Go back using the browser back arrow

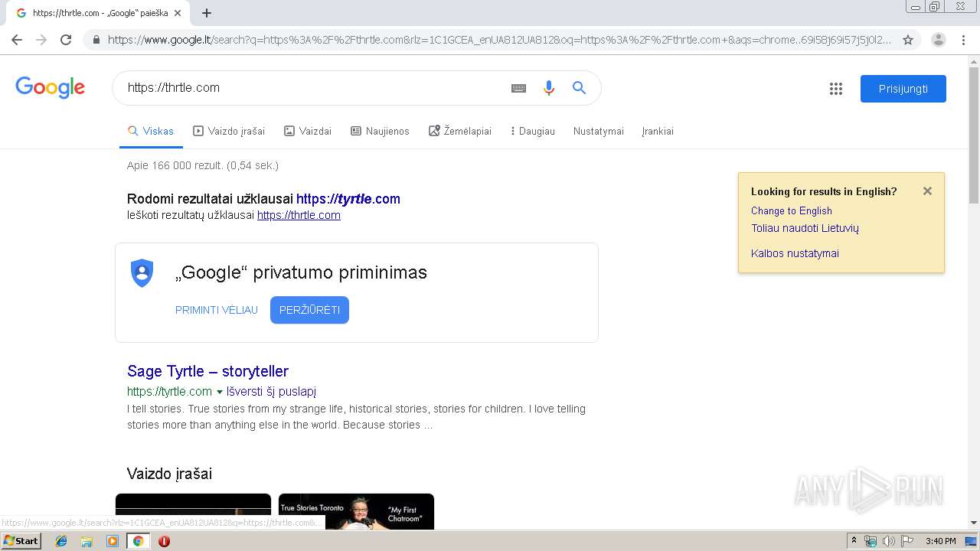[17, 40]
